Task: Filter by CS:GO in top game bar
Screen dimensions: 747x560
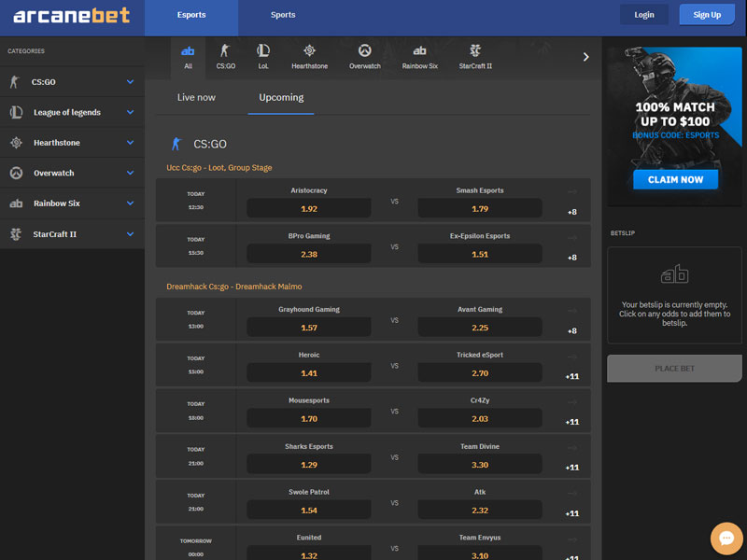Action: 225,57
